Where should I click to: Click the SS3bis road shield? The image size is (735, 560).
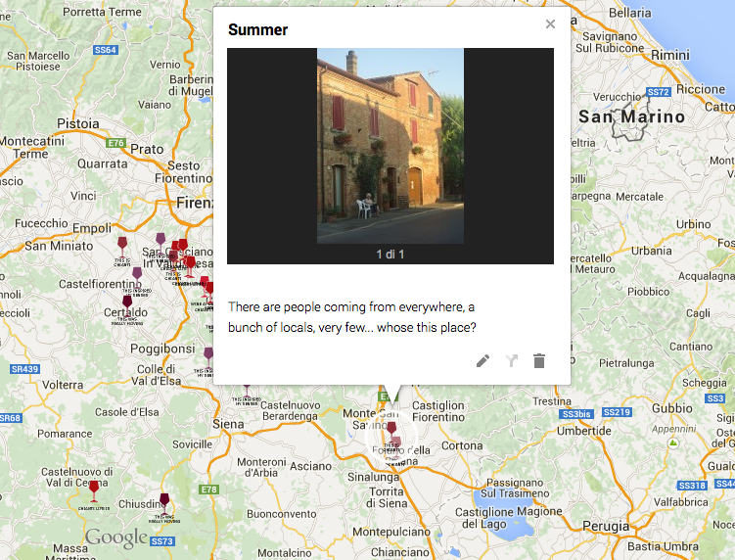click(x=576, y=414)
